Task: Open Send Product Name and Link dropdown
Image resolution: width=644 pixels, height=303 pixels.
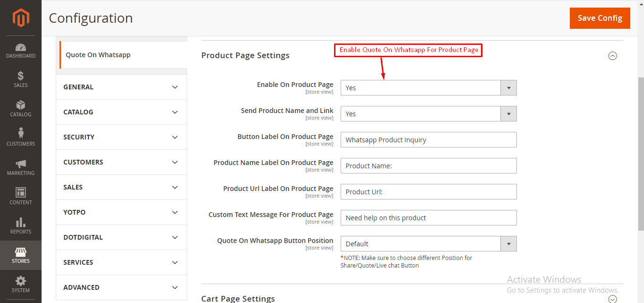Action: click(429, 114)
